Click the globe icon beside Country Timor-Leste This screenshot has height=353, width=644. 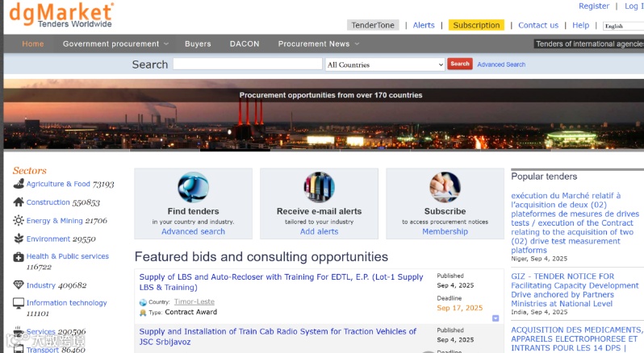(143, 302)
